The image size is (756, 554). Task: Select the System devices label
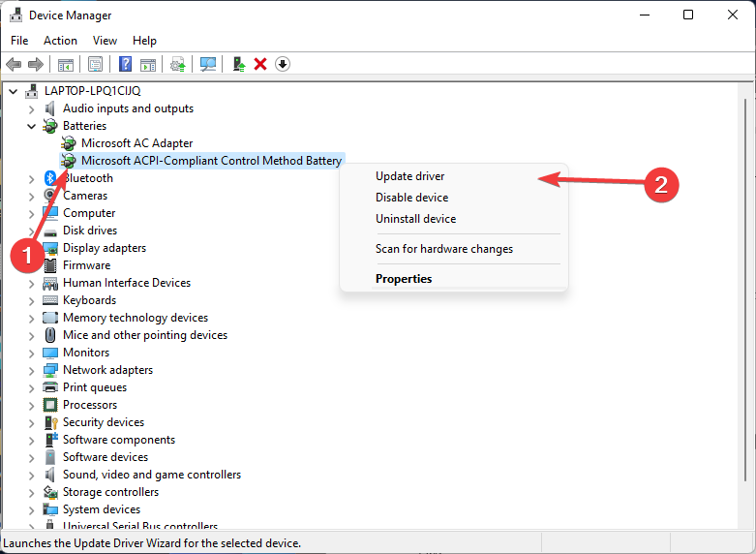pos(102,509)
